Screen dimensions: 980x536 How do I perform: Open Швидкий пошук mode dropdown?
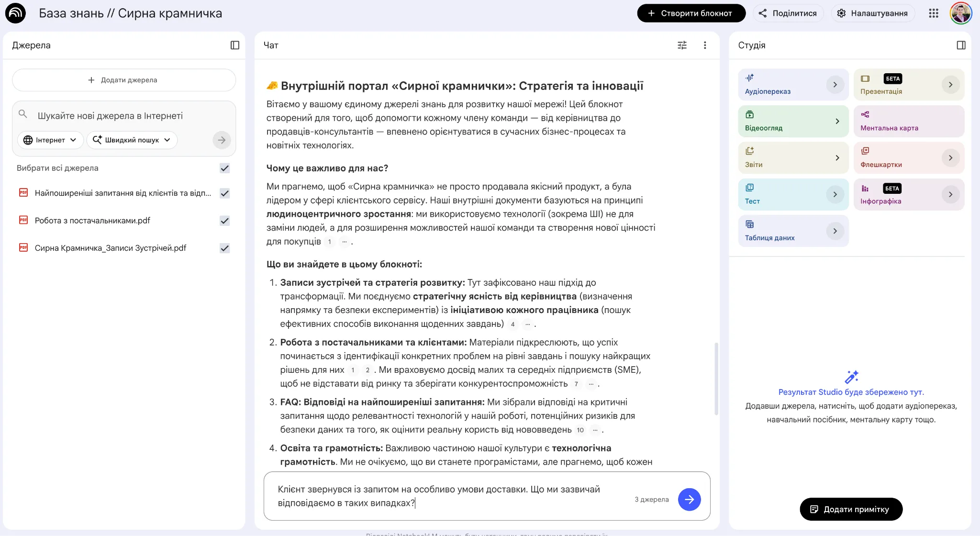132,140
